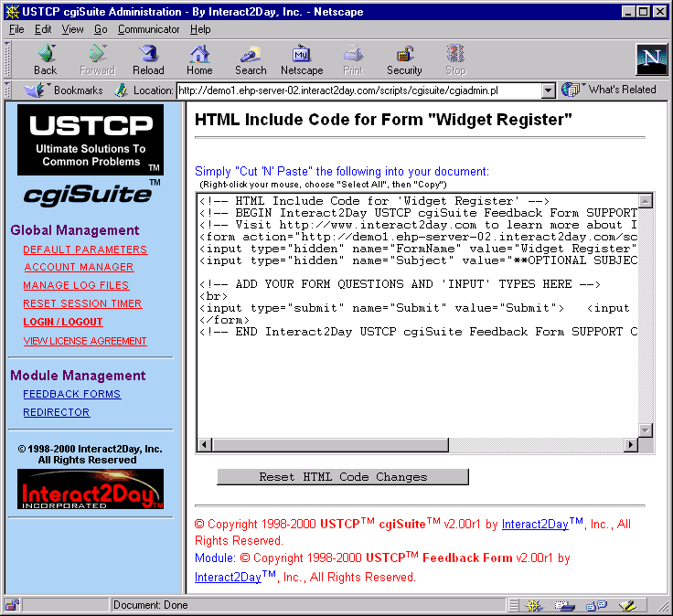Click the 'Document: Done' status text
The image size is (673, 616).
click(x=150, y=605)
